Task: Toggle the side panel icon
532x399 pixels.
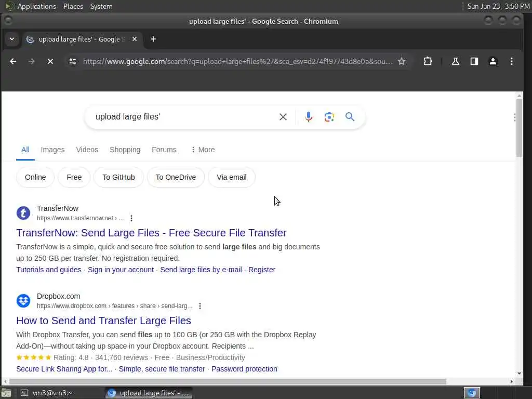Action: [x=474, y=61]
